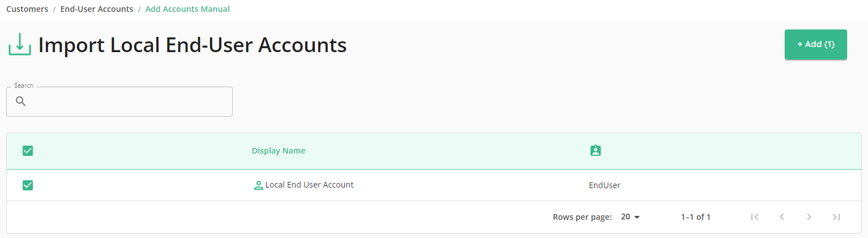Open the Rows per page dropdown
The height and width of the screenshot is (238, 868).
click(630, 217)
